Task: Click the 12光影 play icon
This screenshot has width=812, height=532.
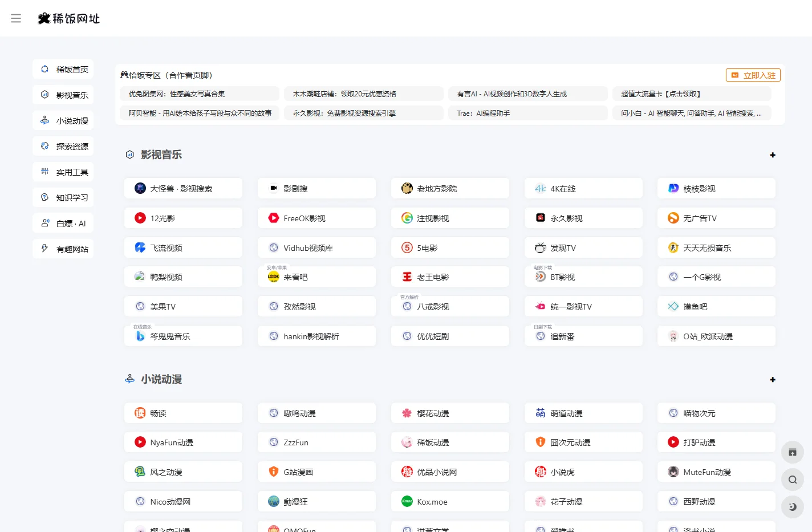Action: (140, 218)
